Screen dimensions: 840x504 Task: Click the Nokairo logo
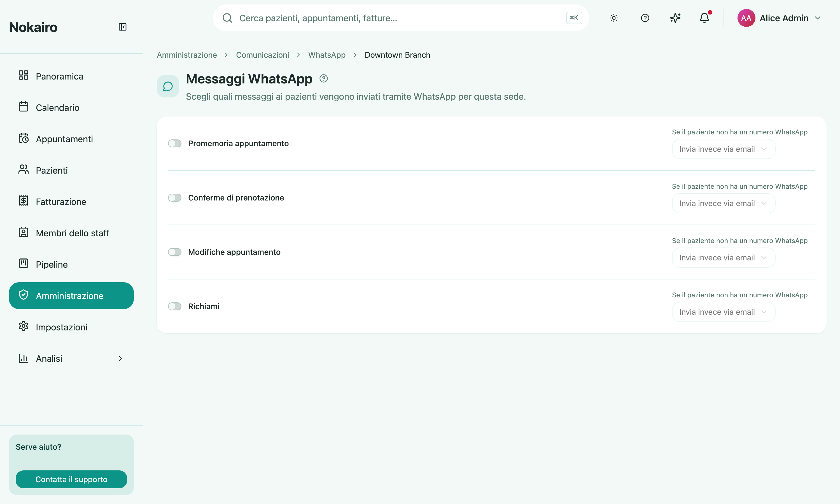point(33,27)
